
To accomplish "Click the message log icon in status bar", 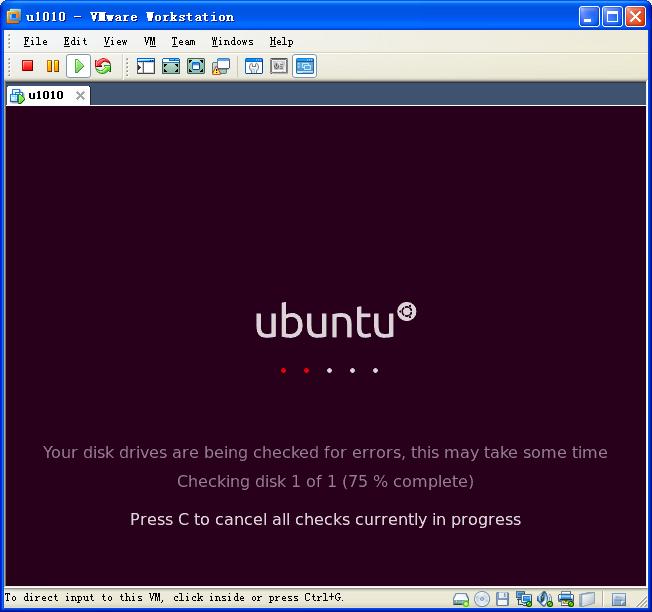I will tap(619, 599).
